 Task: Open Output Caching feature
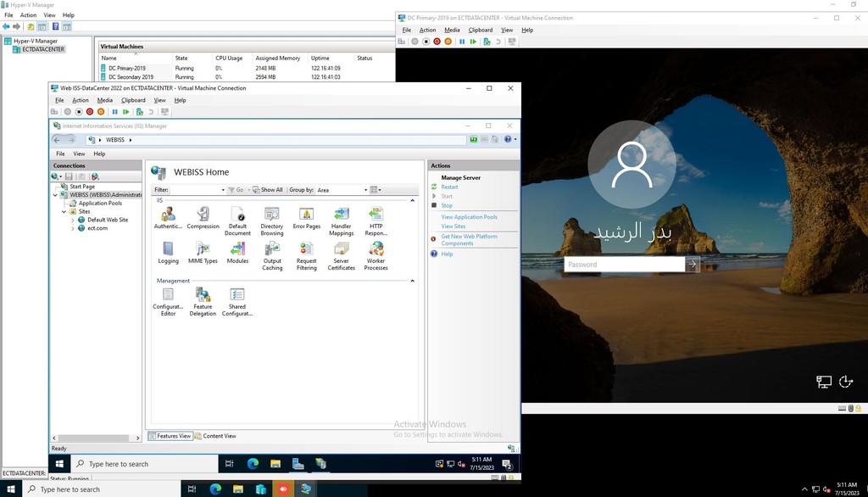click(x=272, y=256)
